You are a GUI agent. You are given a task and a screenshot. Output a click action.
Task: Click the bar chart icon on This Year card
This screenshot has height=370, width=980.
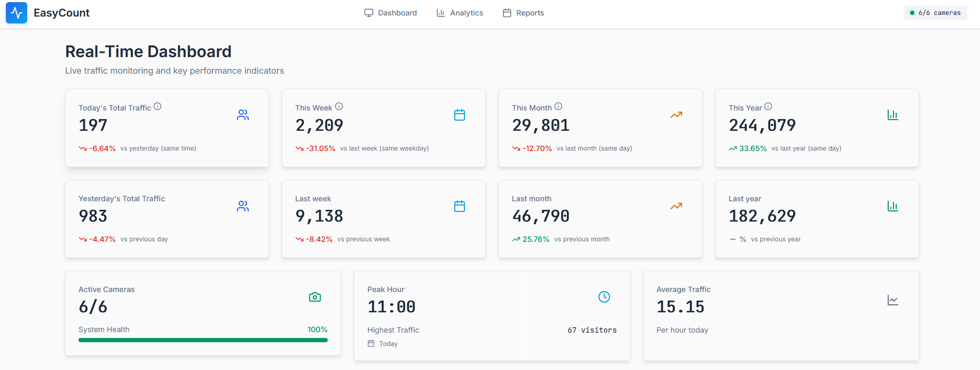[x=893, y=115]
